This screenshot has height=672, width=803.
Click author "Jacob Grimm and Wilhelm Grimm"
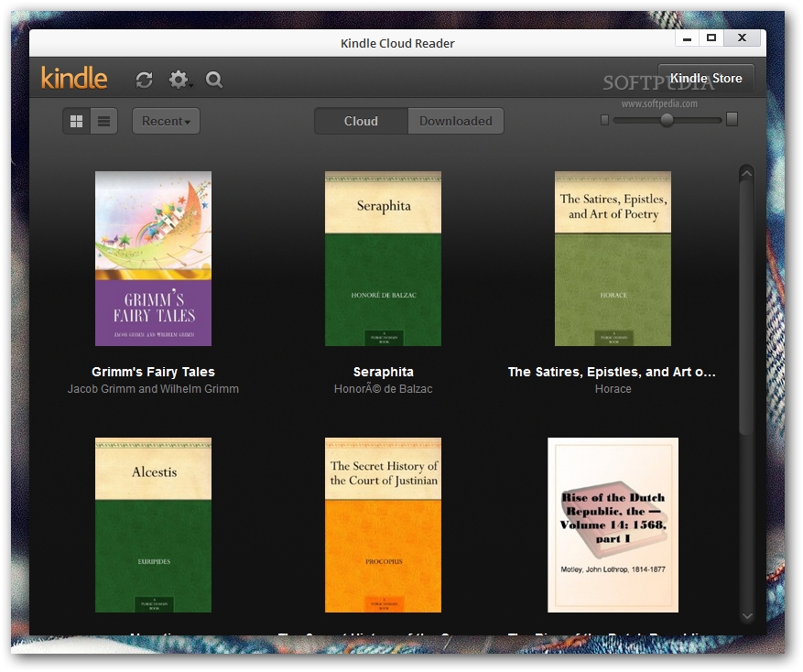[x=153, y=389]
